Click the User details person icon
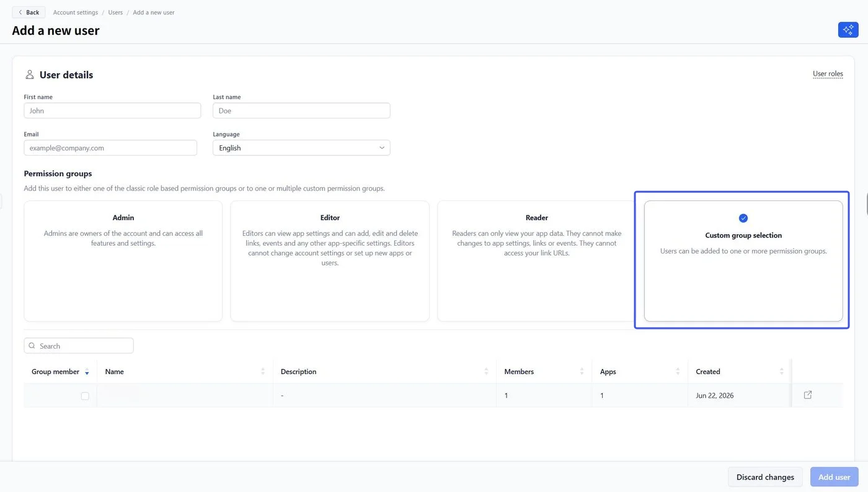Screen dimensions: 868x492 pos(29,74)
